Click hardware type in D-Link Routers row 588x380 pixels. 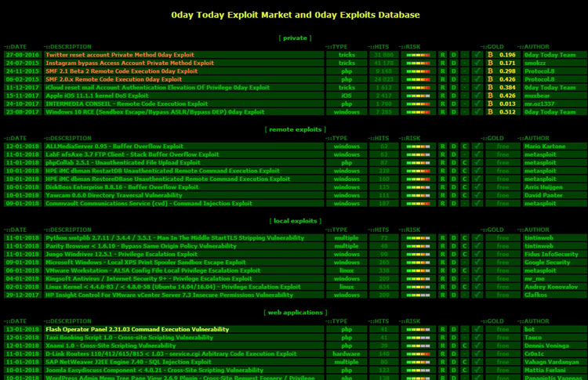(347, 354)
